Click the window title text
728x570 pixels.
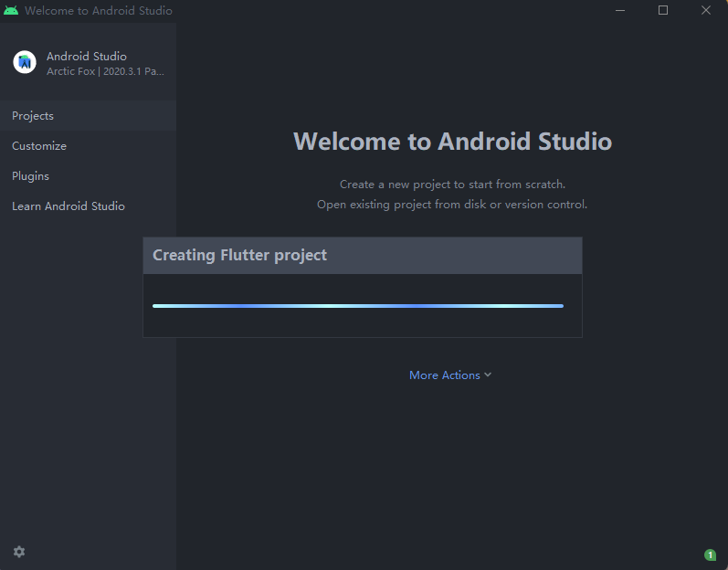(x=99, y=11)
